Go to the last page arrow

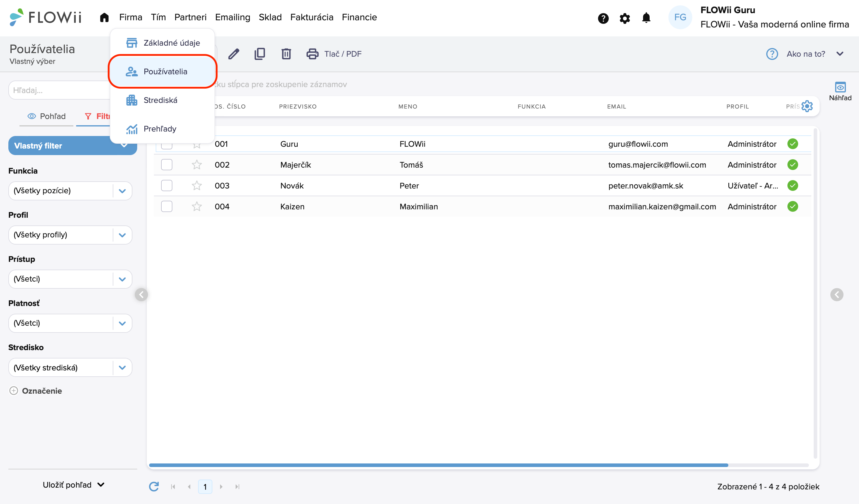pyautogui.click(x=237, y=487)
